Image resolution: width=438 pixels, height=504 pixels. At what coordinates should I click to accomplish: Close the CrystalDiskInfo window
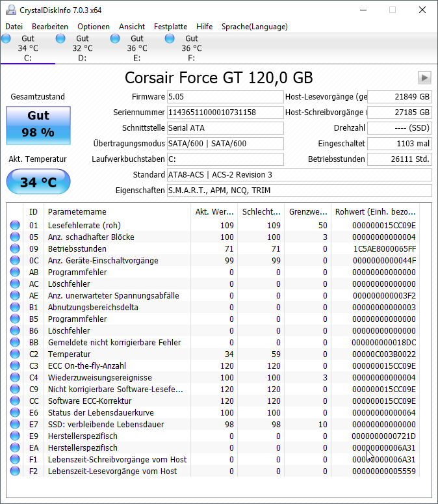coord(422,10)
